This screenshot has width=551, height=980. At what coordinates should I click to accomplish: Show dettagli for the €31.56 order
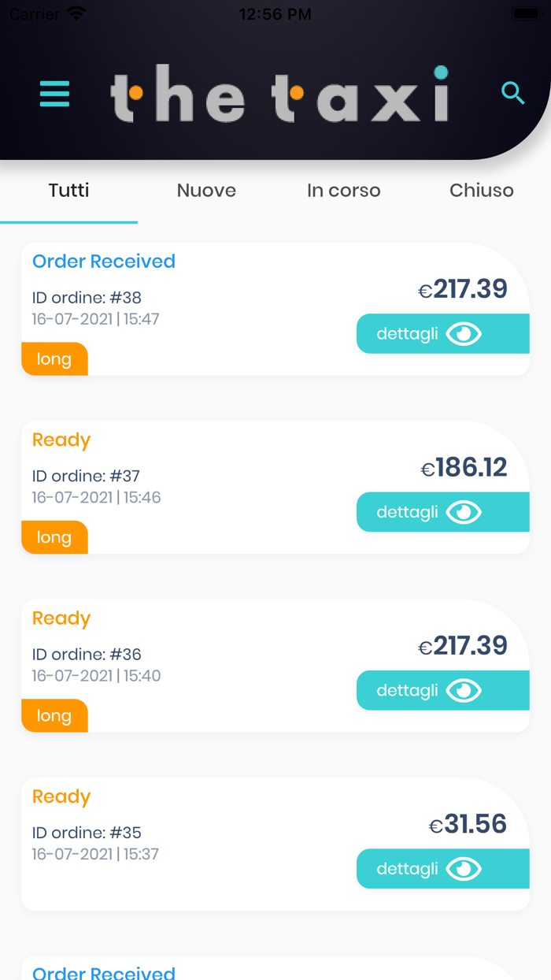(x=408, y=869)
